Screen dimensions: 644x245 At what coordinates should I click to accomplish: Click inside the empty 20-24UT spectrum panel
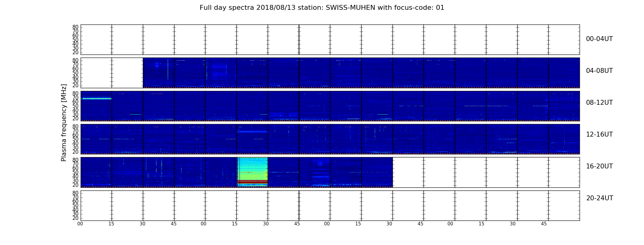330,205
